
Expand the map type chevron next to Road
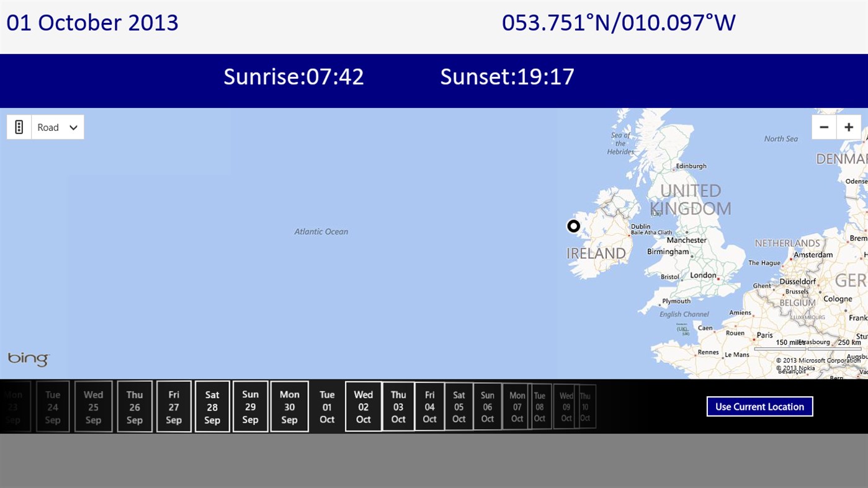(73, 126)
